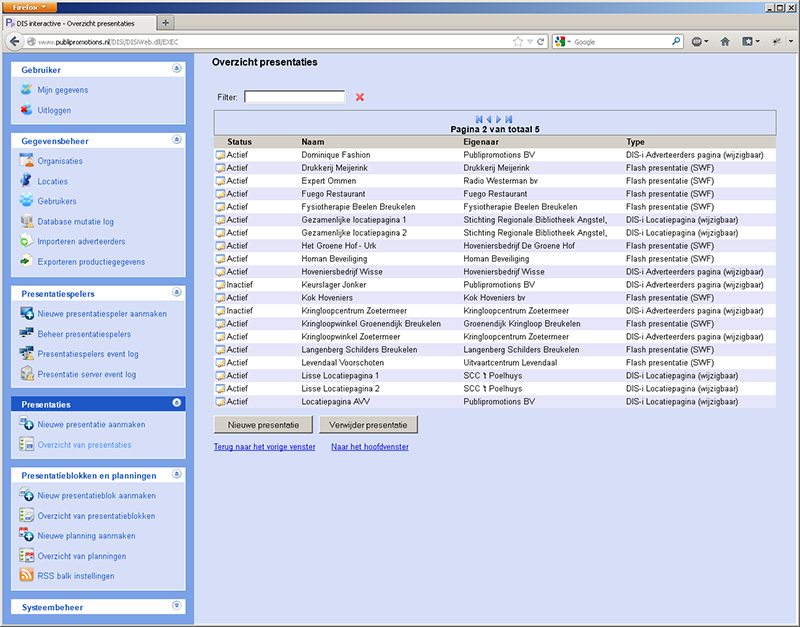Click Exporteren productiegegevens arrow icon
Image resolution: width=800 pixels, height=627 pixels.
pyautogui.click(x=26, y=262)
